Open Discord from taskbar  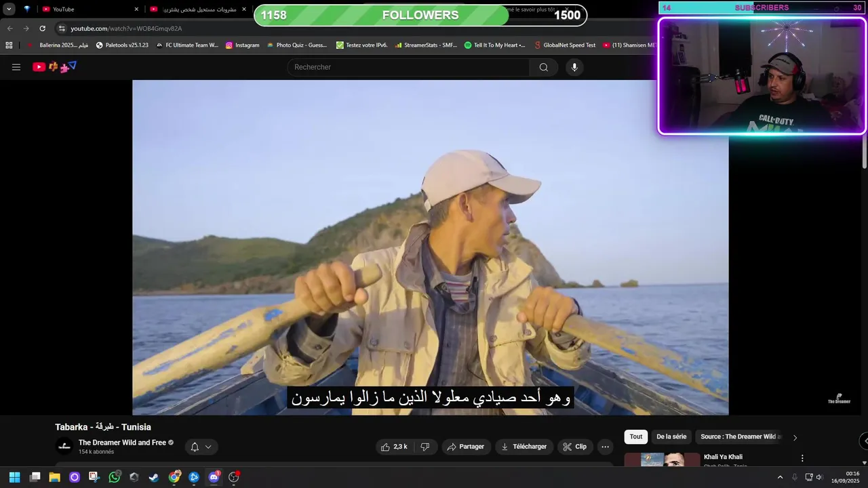pos(214,477)
